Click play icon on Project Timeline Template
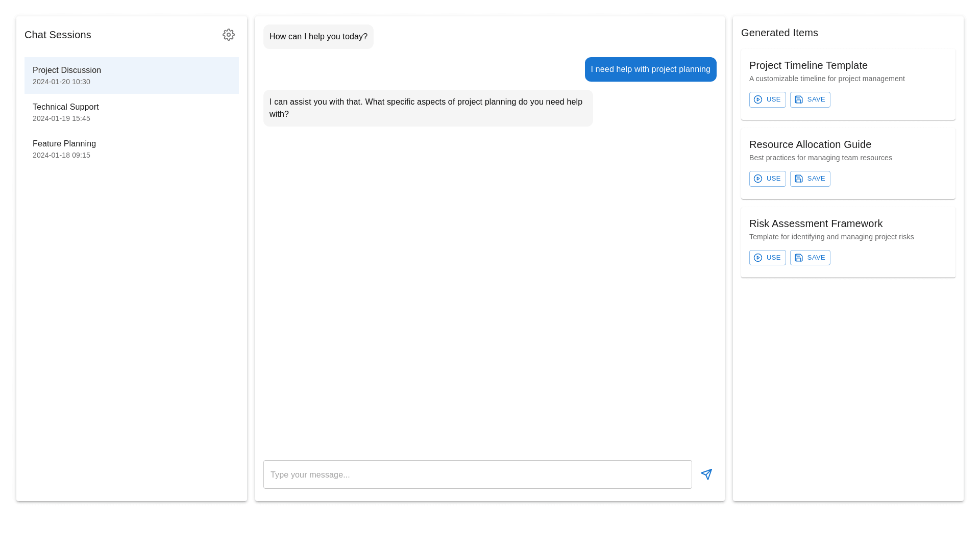 click(758, 99)
